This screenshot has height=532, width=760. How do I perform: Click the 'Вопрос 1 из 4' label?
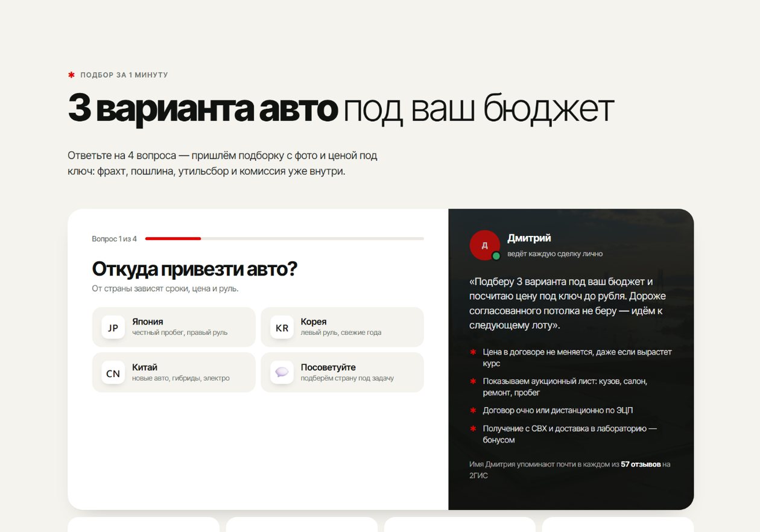(x=114, y=239)
